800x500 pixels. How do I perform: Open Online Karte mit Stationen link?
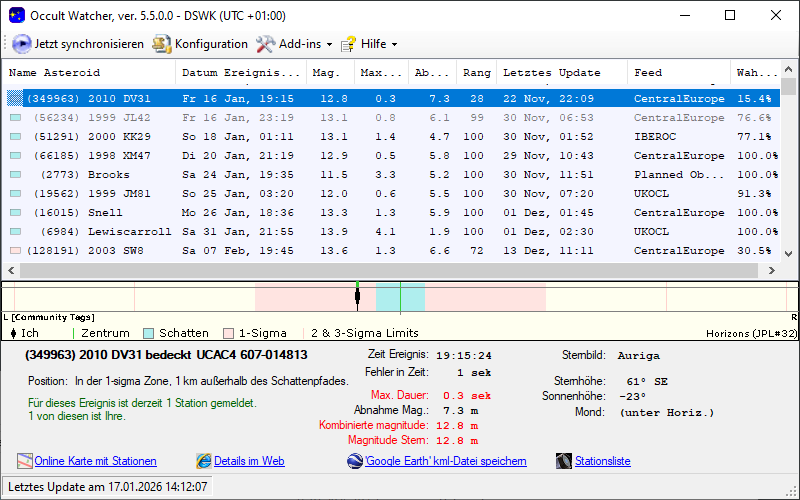[95, 461]
